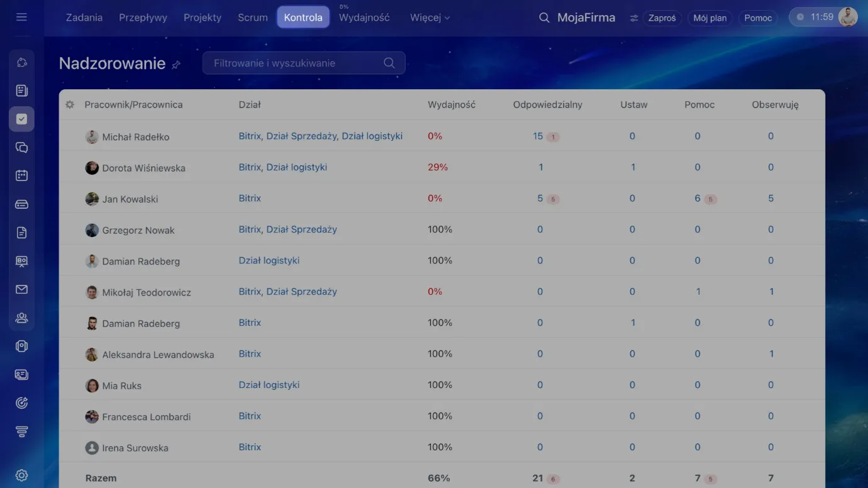
Task: Open the presentation board icon in sidebar
Action: (x=21, y=261)
